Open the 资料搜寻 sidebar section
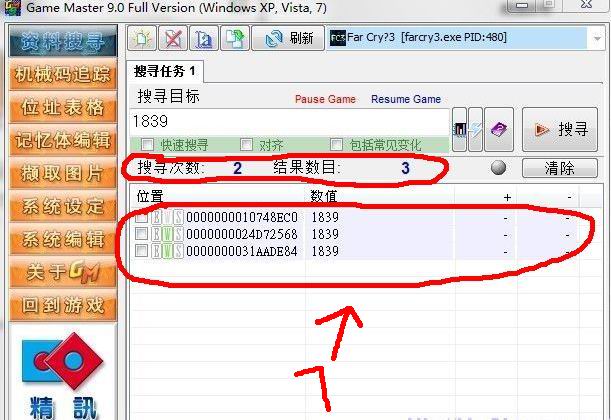The height and width of the screenshot is (420, 611). [63, 41]
